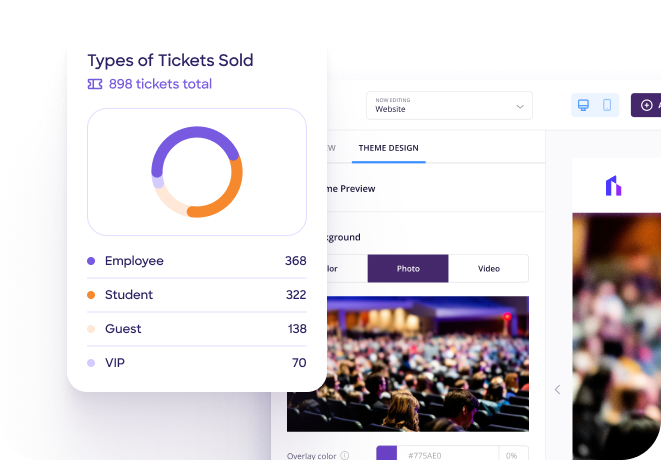Select the Video background option
The height and width of the screenshot is (460, 661).
488,269
